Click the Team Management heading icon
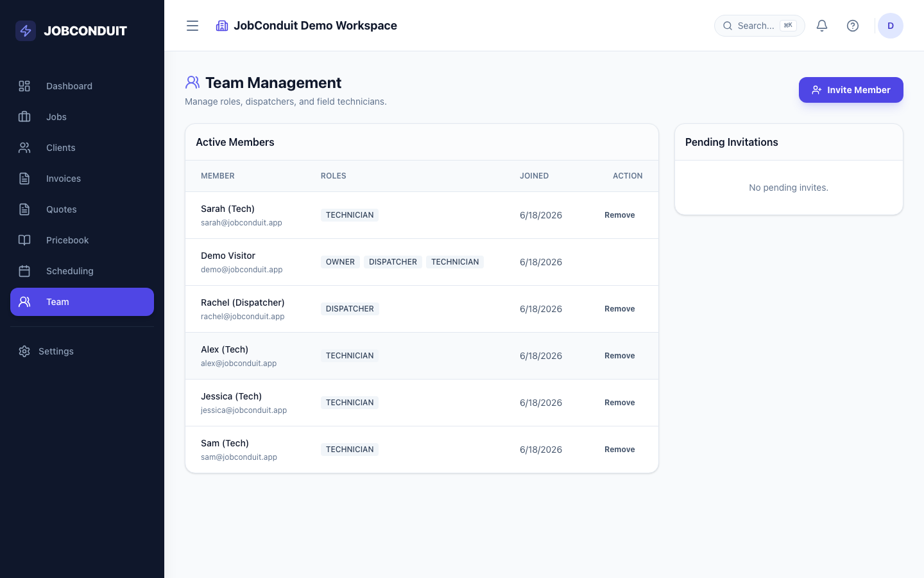 [193, 82]
